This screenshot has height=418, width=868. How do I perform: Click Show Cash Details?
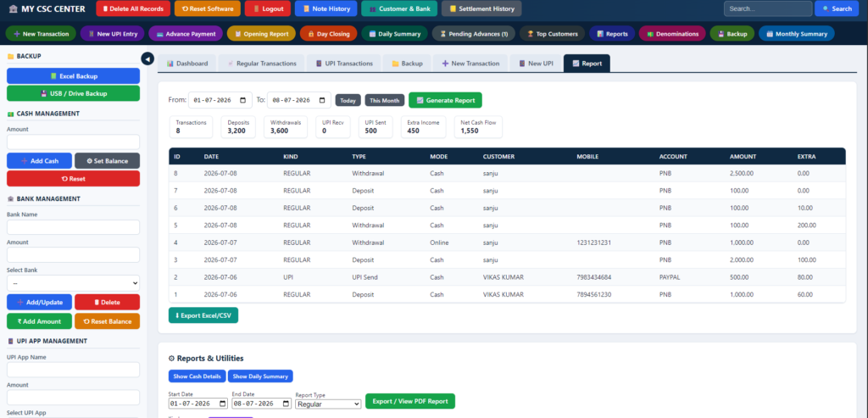pyautogui.click(x=197, y=376)
